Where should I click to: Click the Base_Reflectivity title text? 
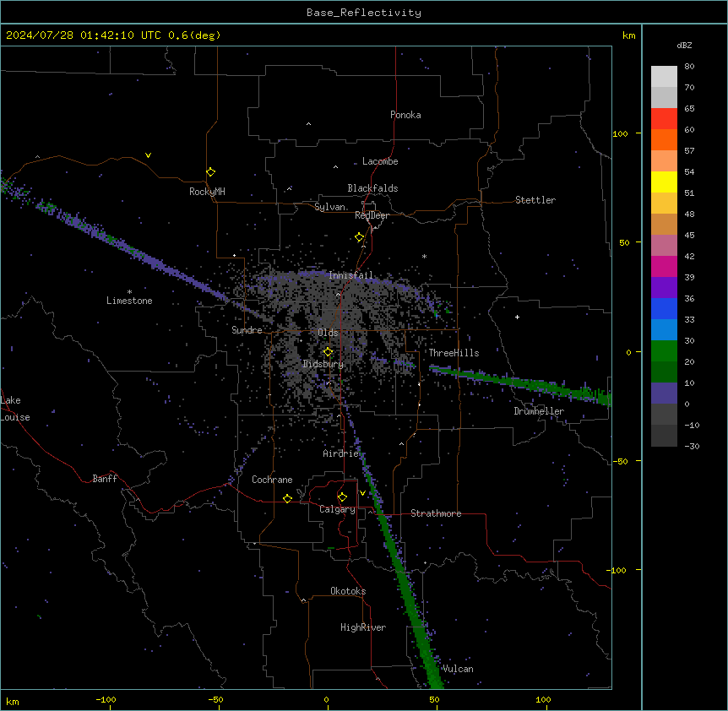(x=364, y=13)
